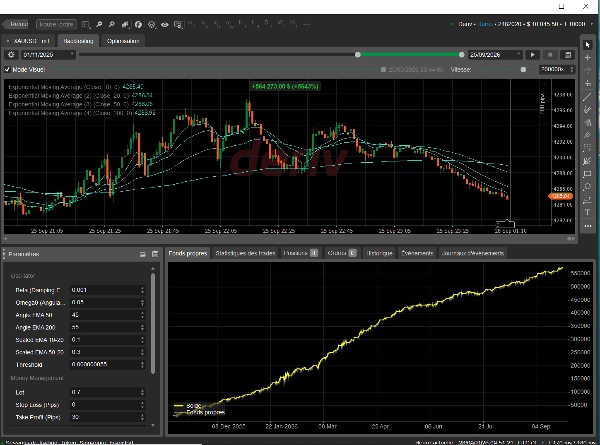Click the Nouvel ordre button
This screenshot has height=445, width=600.
point(56,24)
